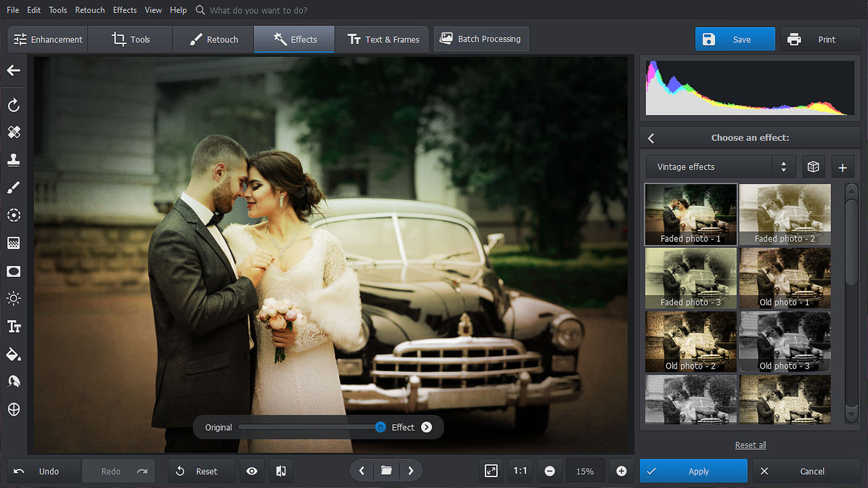Toggle fit-to-screen view mode
This screenshot has height=488, width=868.
point(491,471)
